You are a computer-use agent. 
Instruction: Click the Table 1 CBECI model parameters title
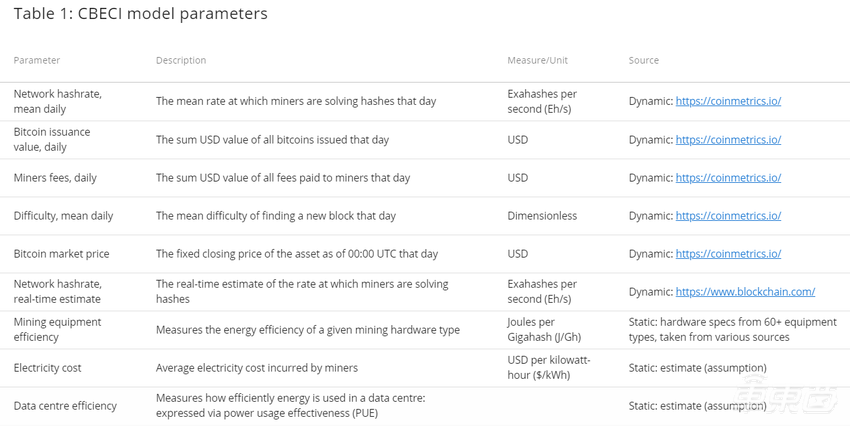[x=140, y=14]
